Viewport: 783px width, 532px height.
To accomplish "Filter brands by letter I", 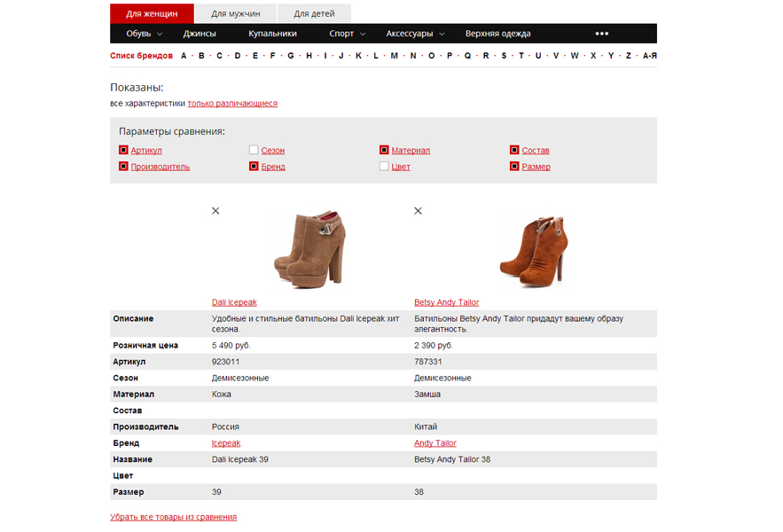I will (325, 56).
